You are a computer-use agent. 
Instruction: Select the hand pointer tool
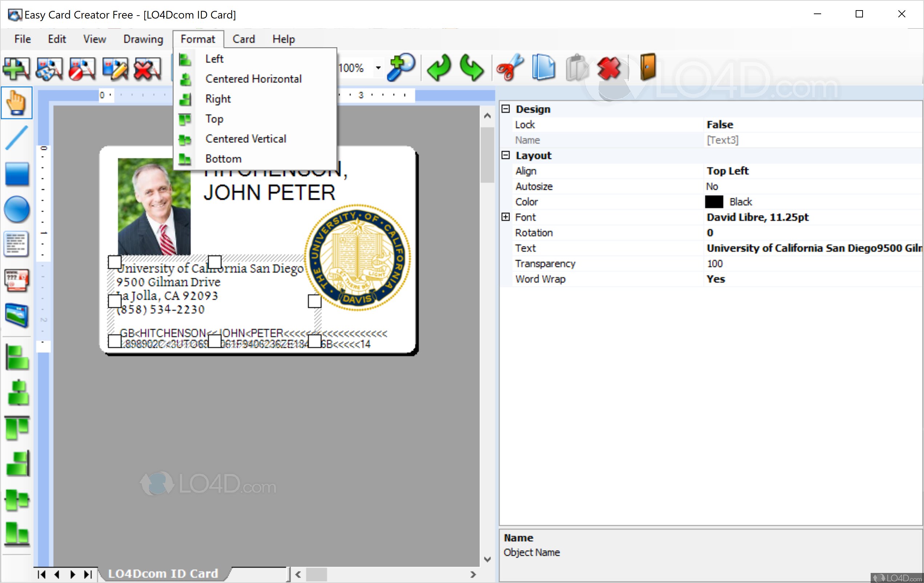click(17, 103)
